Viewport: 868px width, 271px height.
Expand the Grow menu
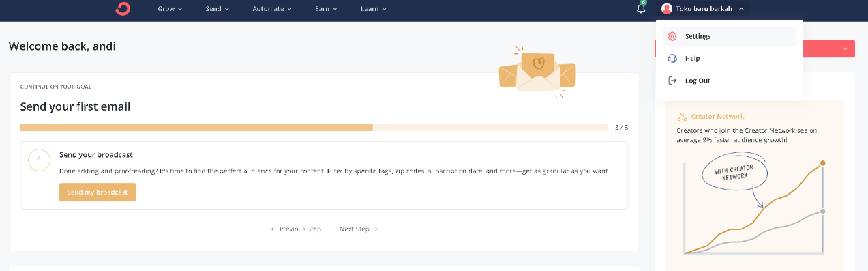click(170, 9)
